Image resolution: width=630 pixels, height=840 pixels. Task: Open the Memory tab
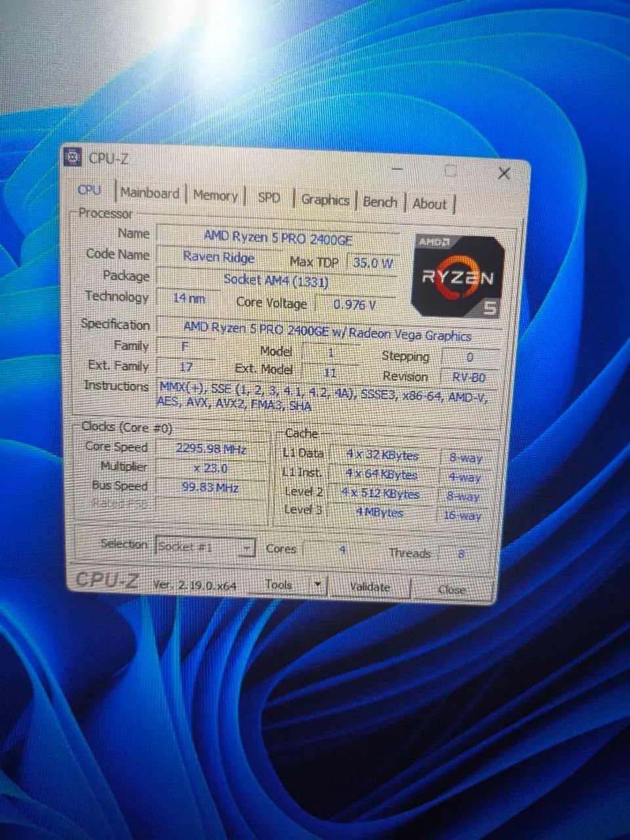pyautogui.click(x=215, y=196)
